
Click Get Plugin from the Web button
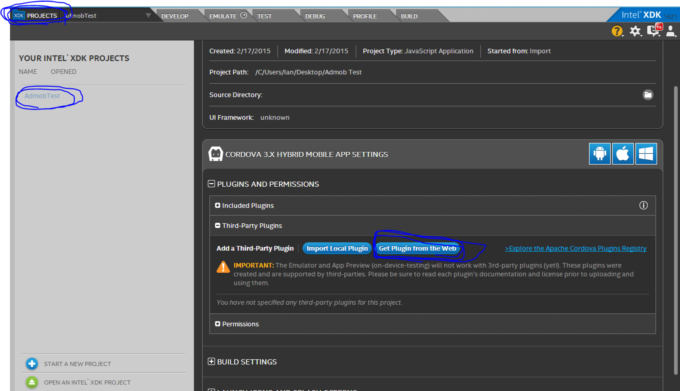point(417,248)
